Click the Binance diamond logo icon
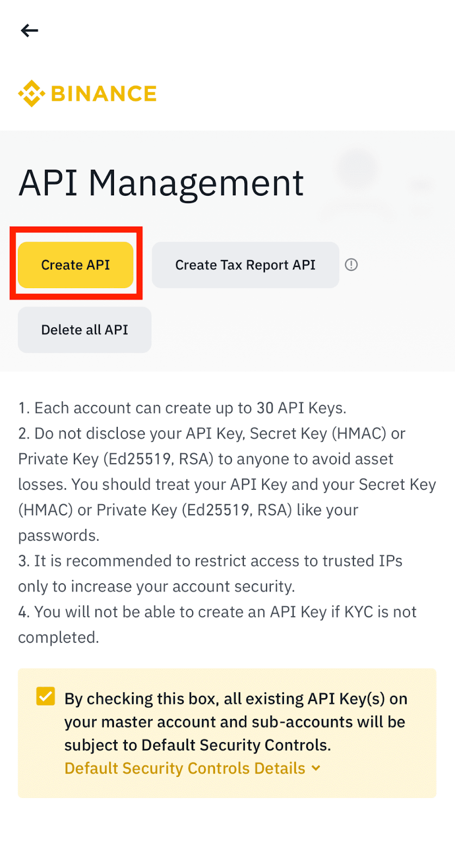 click(31, 93)
